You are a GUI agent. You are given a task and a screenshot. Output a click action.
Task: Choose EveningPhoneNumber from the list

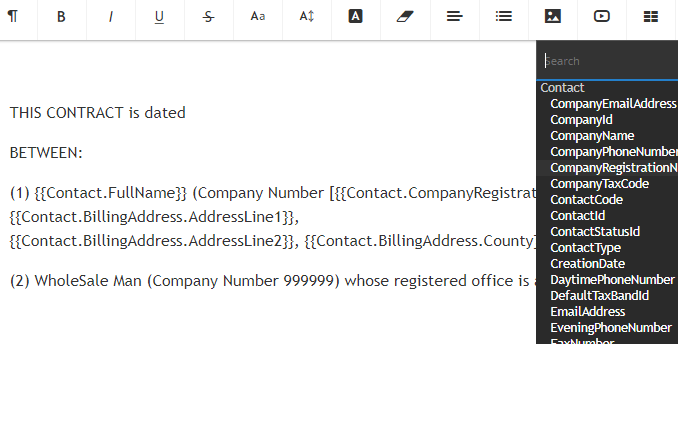(x=611, y=328)
